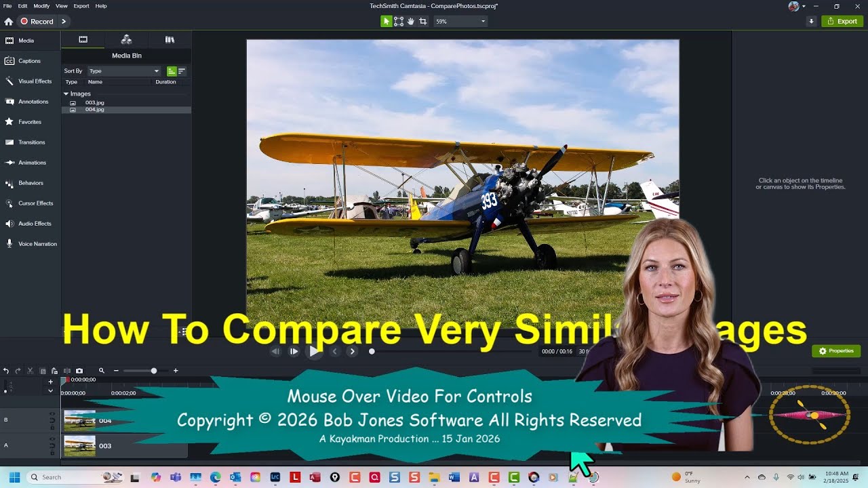The image size is (868, 488).
Task: Click the next frame step button
Action: pyautogui.click(x=294, y=351)
